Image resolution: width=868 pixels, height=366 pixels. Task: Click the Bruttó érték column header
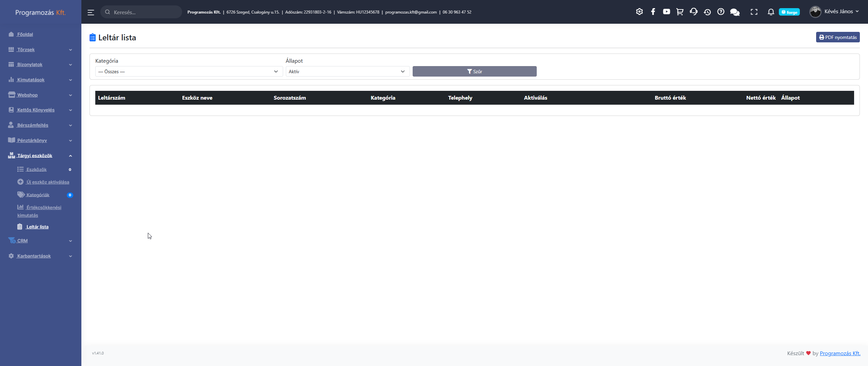[x=670, y=98]
